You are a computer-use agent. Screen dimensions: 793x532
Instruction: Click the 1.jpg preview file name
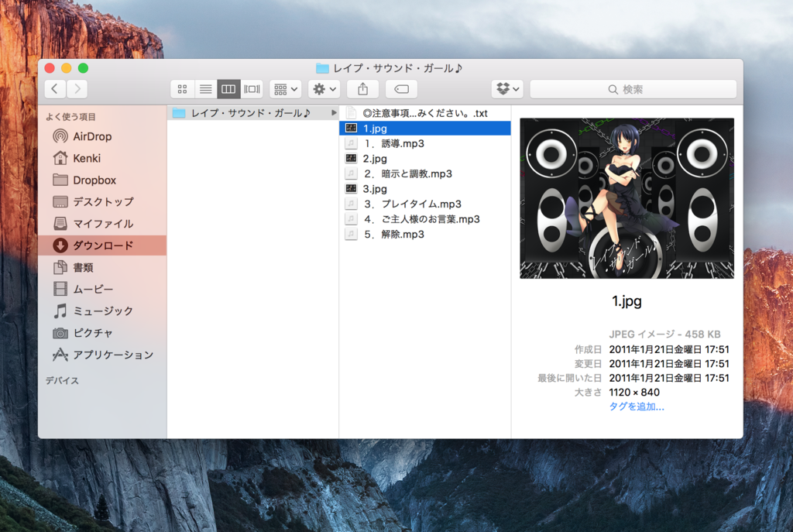627,301
